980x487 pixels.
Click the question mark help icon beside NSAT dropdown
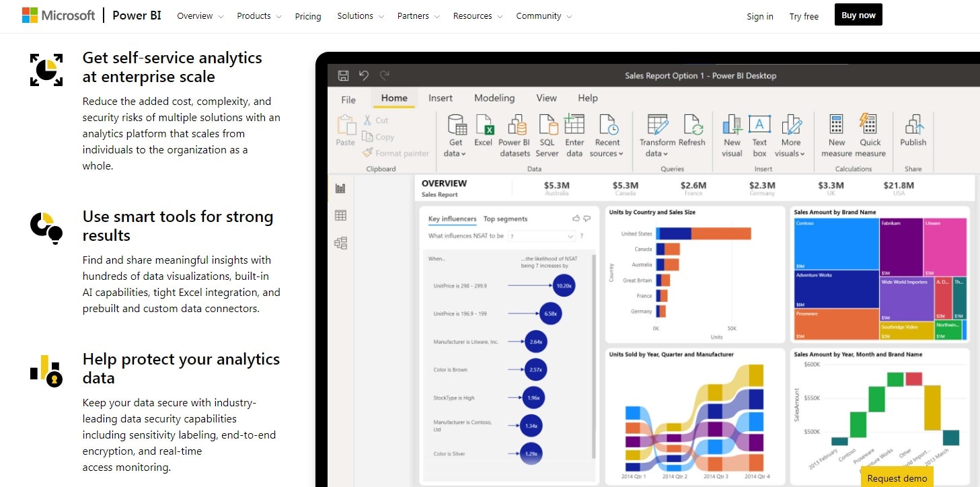(582, 236)
